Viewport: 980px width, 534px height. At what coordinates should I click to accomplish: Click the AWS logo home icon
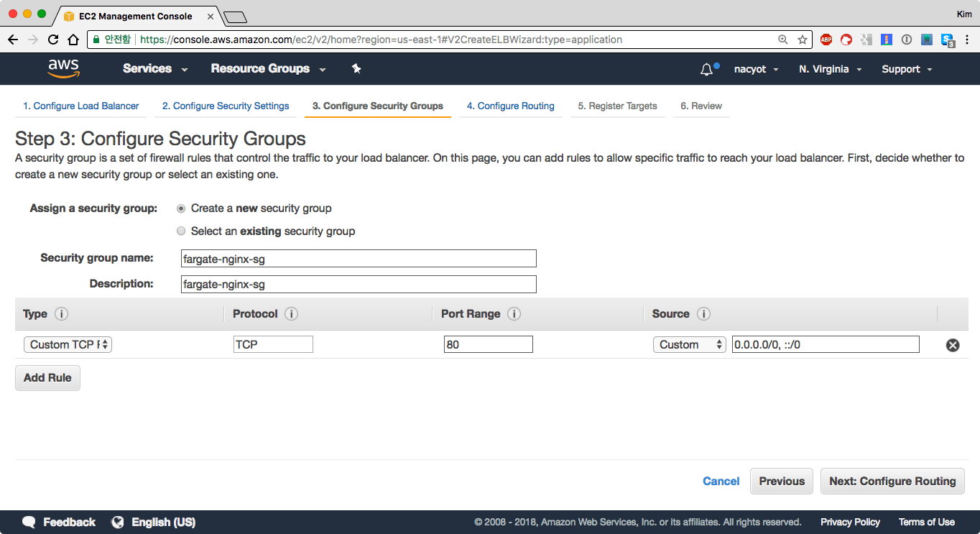(63, 68)
